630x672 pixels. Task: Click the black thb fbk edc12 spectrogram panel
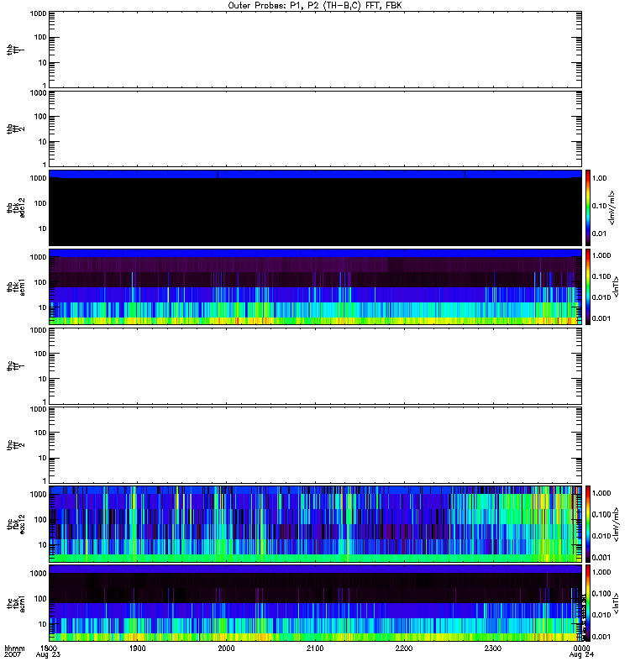pyautogui.click(x=315, y=207)
